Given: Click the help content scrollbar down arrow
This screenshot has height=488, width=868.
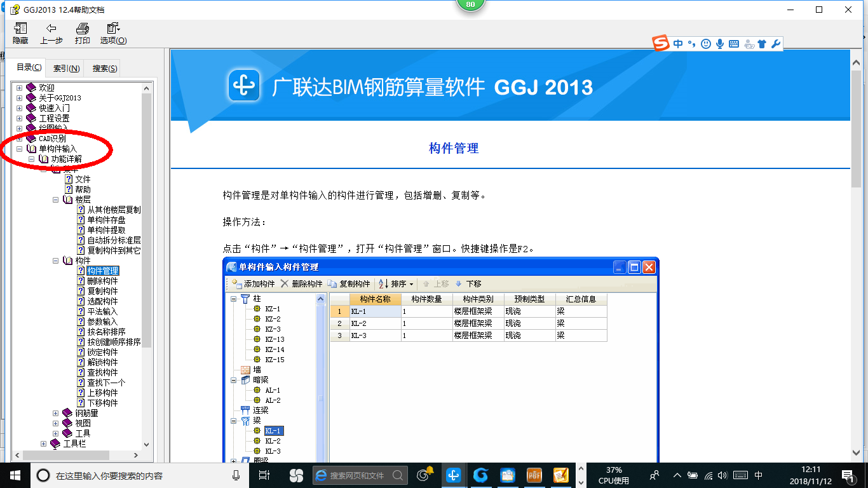Looking at the screenshot, I should [x=857, y=452].
